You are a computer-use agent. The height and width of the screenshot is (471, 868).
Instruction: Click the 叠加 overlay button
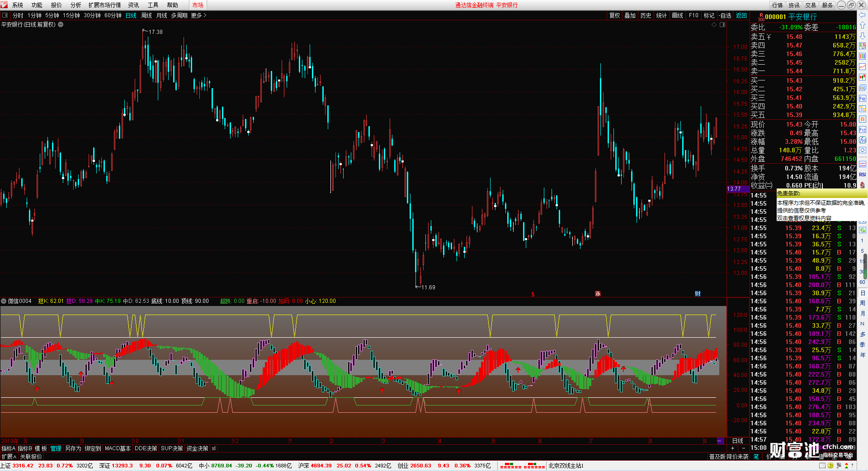[x=630, y=15]
